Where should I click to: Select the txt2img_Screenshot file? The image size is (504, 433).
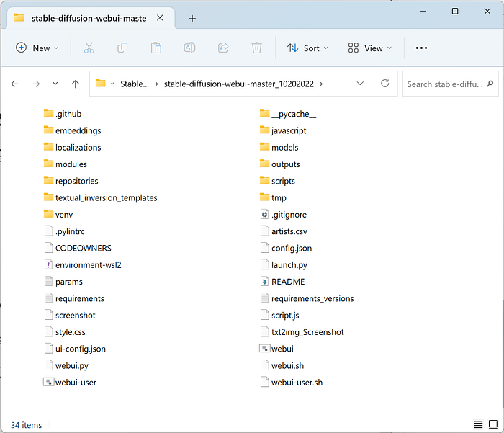pyautogui.click(x=302, y=331)
